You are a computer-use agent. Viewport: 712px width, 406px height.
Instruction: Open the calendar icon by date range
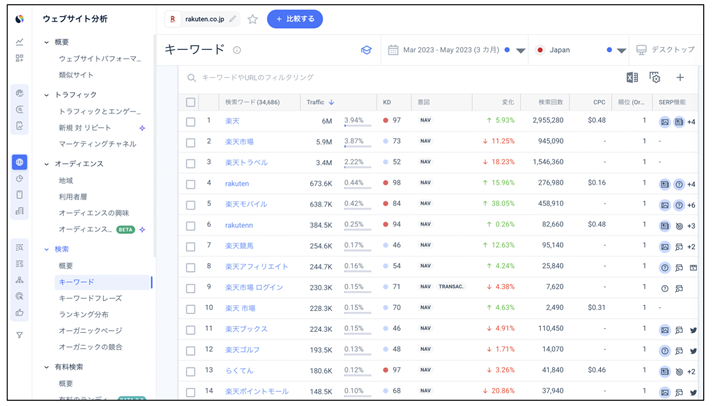pos(393,50)
